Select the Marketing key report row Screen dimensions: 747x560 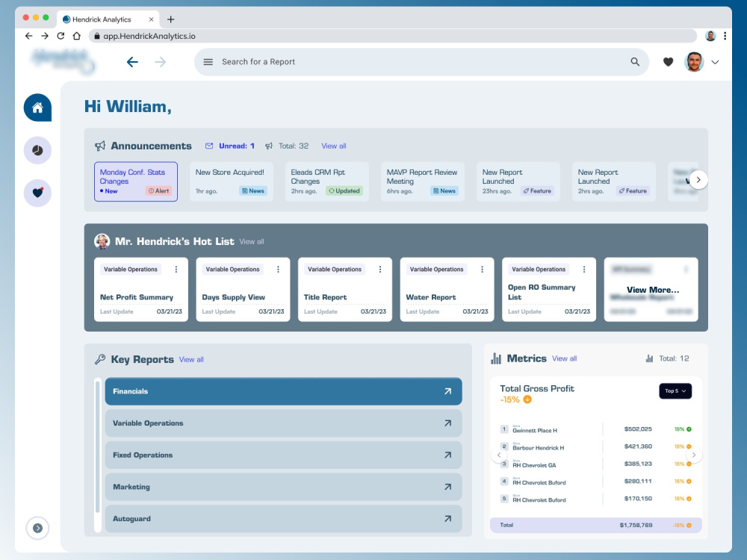[283, 487]
